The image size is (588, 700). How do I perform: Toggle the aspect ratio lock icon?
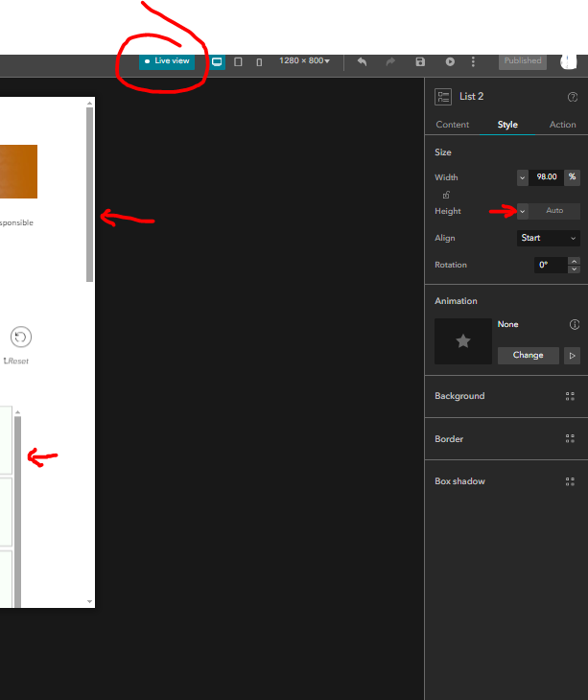click(x=446, y=195)
